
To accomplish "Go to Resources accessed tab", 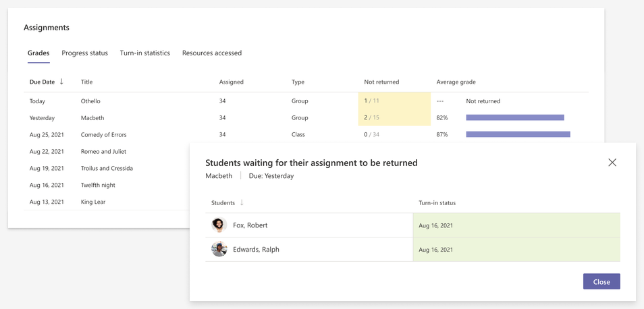I will point(212,53).
